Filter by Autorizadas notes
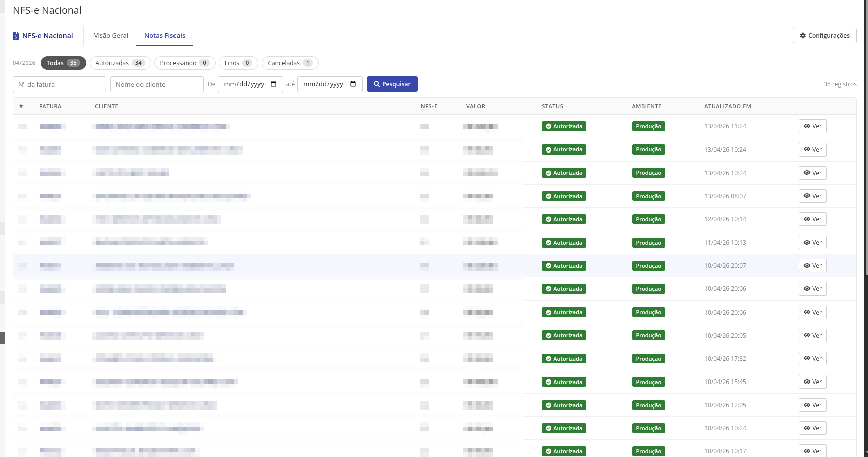The height and width of the screenshot is (457, 868). coord(120,63)
